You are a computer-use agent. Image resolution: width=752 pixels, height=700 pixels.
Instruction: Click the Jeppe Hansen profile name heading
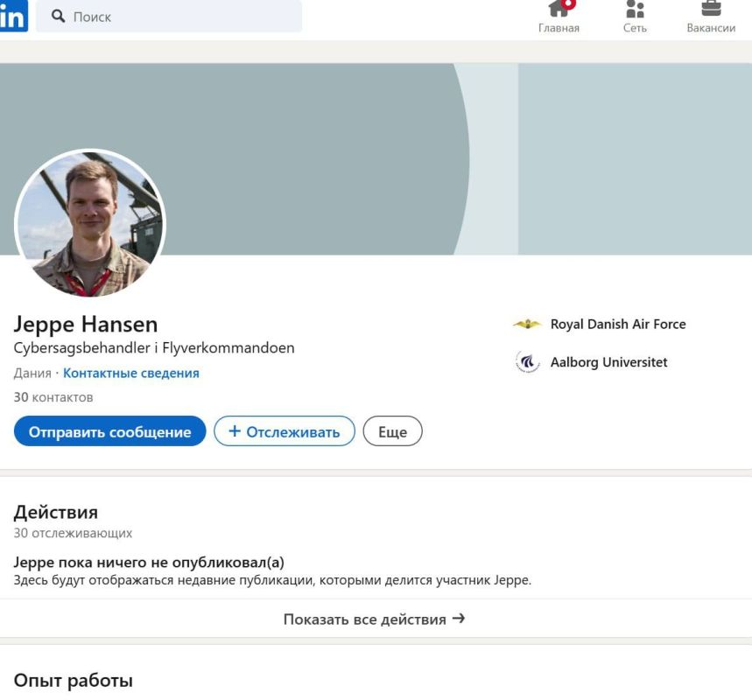click(x=86, y=324)
